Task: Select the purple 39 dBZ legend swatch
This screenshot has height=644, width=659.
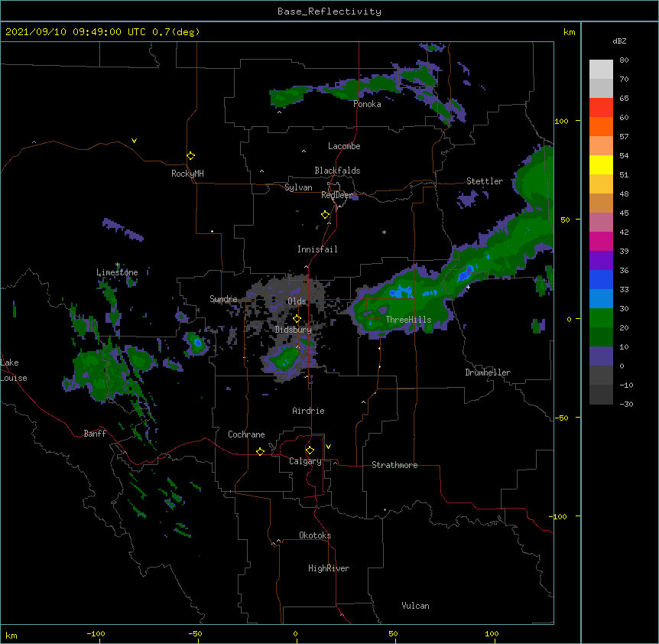Action: coord(601,261)
